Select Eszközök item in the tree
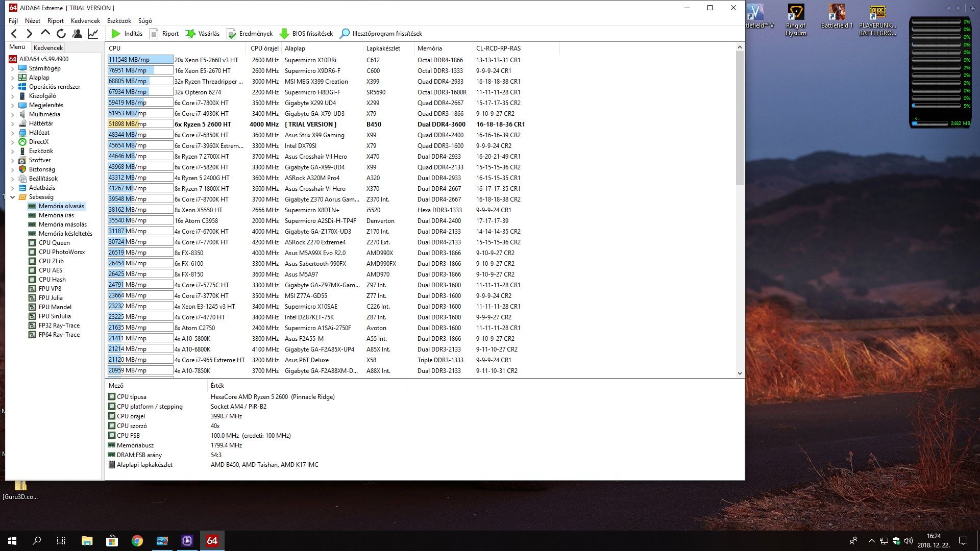This screenshot has width=980, height=551. [x=41, y=151]
